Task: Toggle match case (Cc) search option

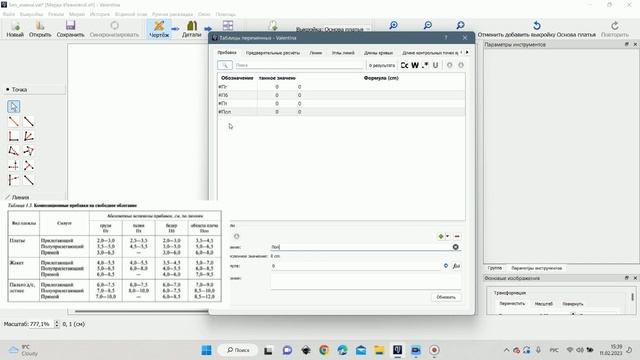Action: 404,65
